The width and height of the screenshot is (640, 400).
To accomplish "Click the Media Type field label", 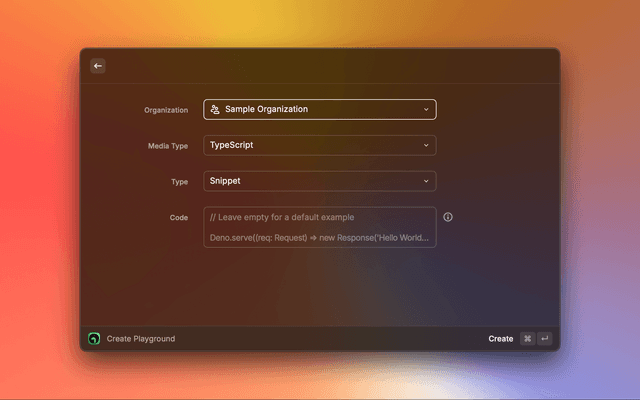I will [x=168, y=146].
